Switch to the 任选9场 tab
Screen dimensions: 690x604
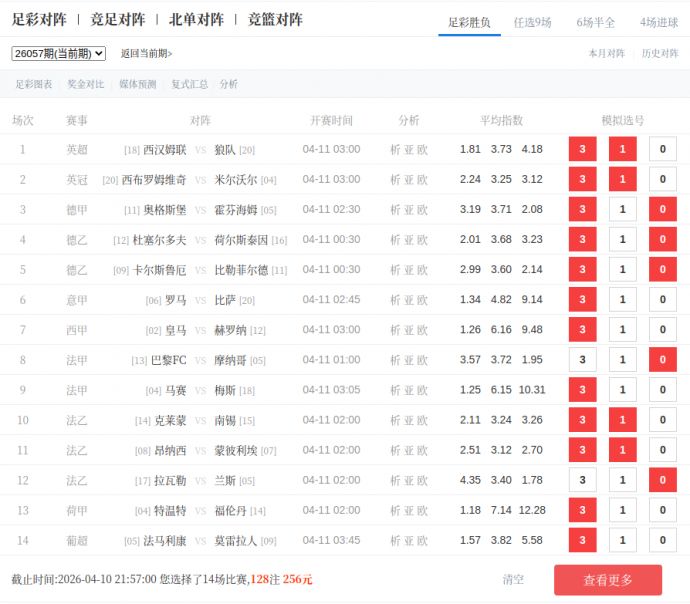click(532, 22)
